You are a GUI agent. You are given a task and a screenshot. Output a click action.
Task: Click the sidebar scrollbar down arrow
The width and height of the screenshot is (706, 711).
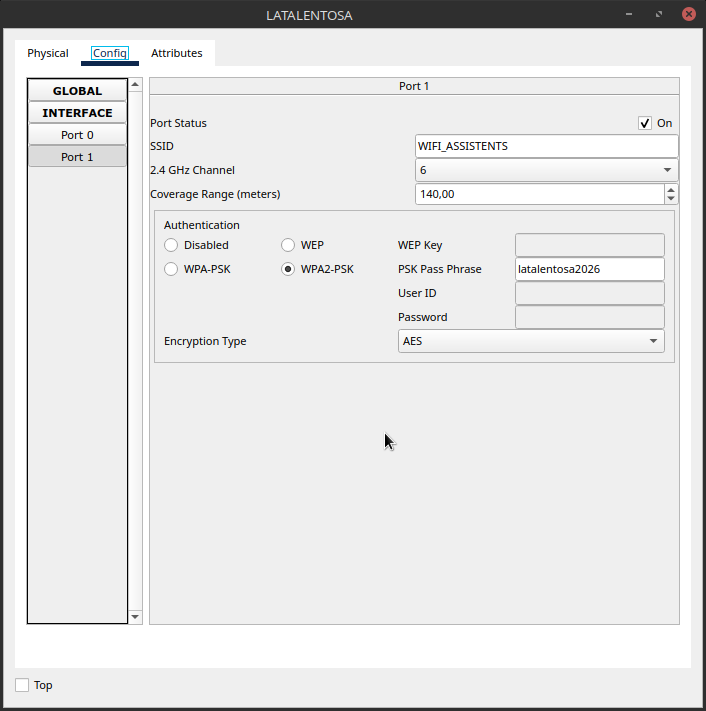pos(136,617)
